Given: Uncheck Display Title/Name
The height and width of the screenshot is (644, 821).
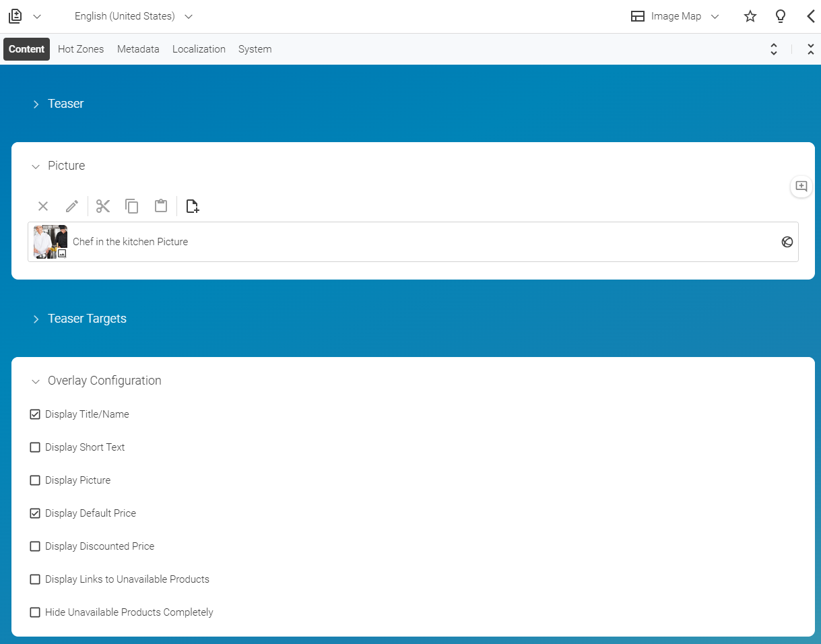Looking at the screenshot, I should pos(34,414).
